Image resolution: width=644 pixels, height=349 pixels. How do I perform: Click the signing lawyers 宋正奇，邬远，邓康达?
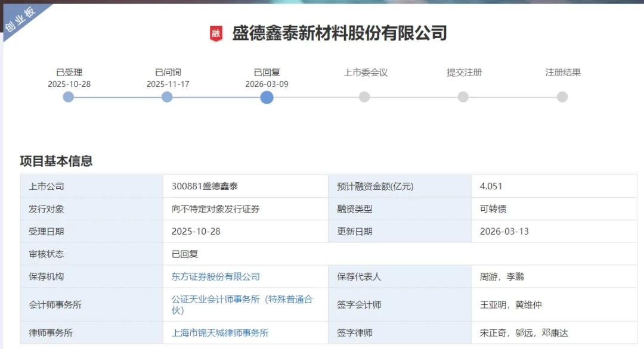524,333
